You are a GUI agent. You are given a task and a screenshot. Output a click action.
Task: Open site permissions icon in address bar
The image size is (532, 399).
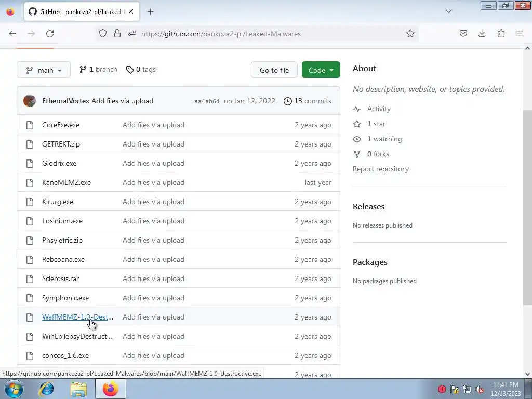tap(132, 34)
